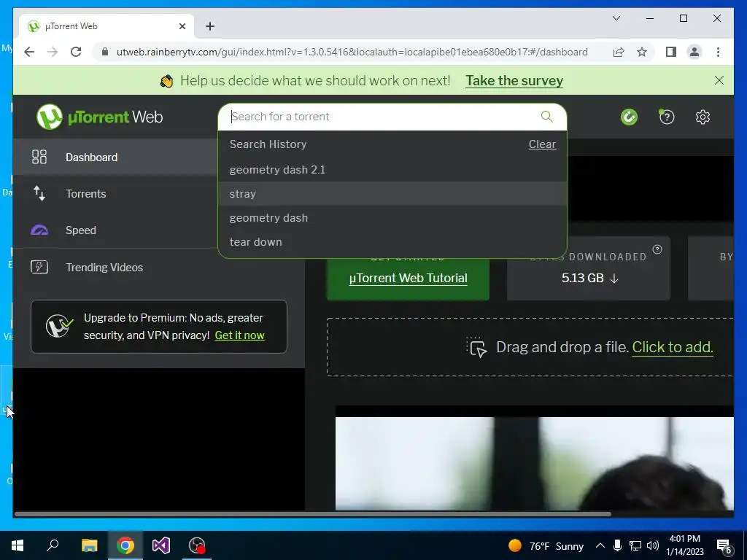Image resolution: width=747 pixels, height=560 pixels.
Task: Click the system tray volume icon
Action: point(653,545)
